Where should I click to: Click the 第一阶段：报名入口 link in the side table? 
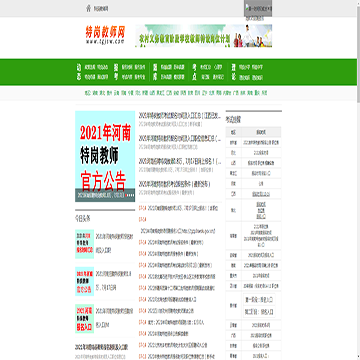pyautogui.click(x=259, y=300)
